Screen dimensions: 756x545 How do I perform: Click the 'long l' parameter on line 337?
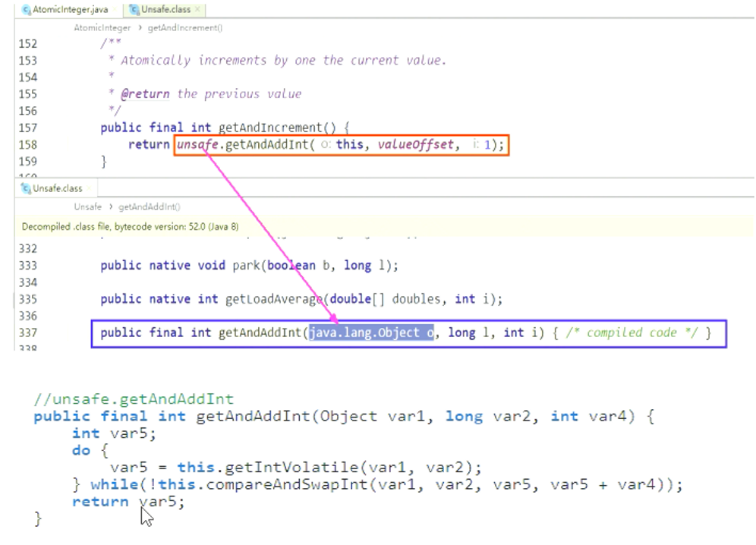click(x=468, y=332)
